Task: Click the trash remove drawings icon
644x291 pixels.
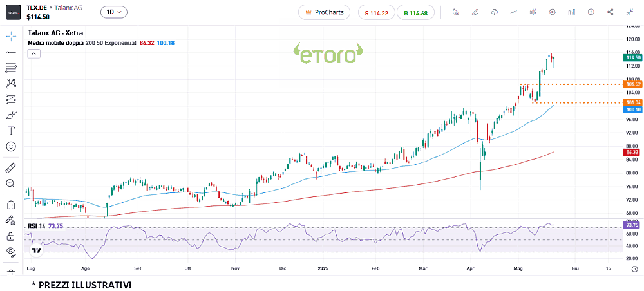Action: (x=11, y=272)
